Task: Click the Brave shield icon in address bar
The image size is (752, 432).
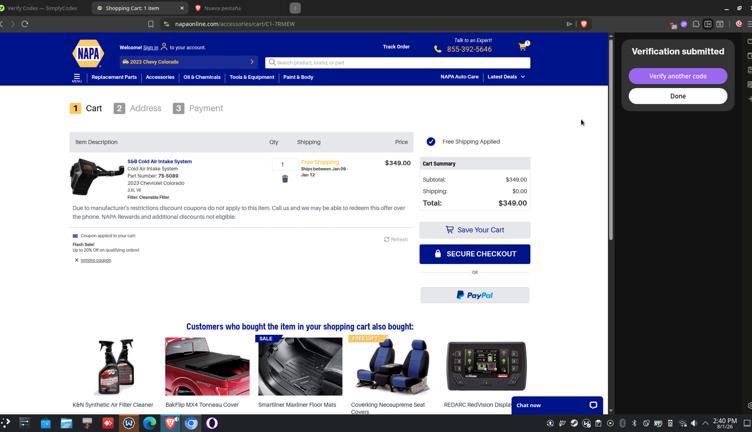Action: [x=584, y=23]
